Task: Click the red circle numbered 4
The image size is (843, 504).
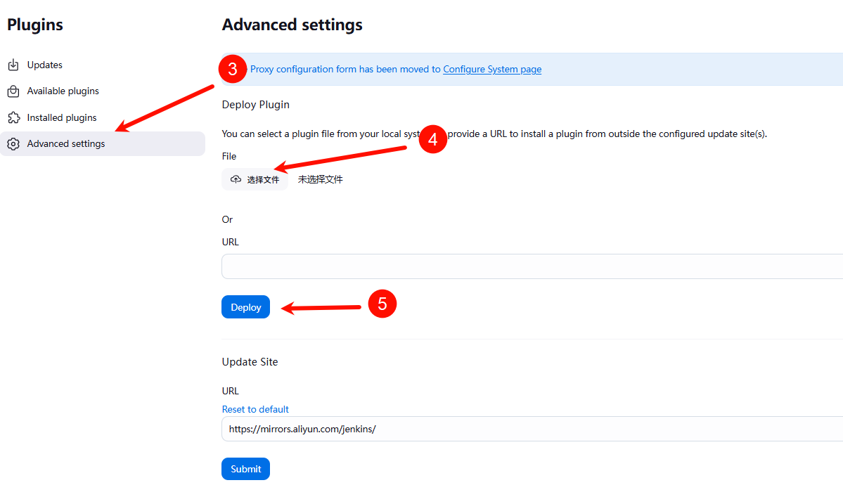Action: 432,139
